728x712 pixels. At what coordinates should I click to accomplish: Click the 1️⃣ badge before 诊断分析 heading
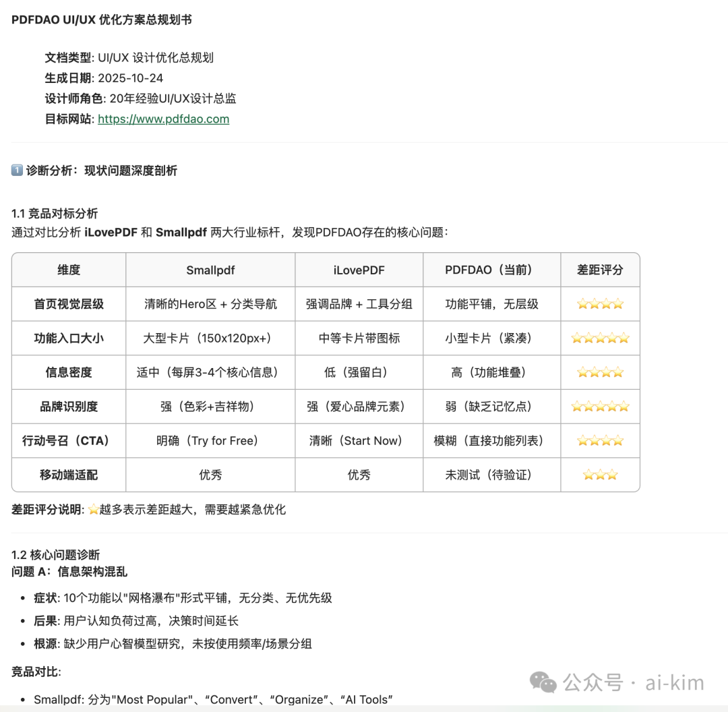coord(17,171)
